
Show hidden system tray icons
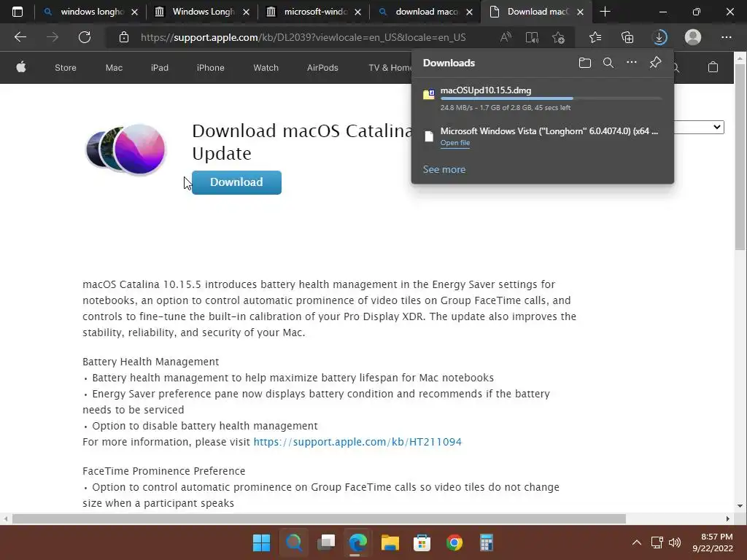tap(636, 542)
